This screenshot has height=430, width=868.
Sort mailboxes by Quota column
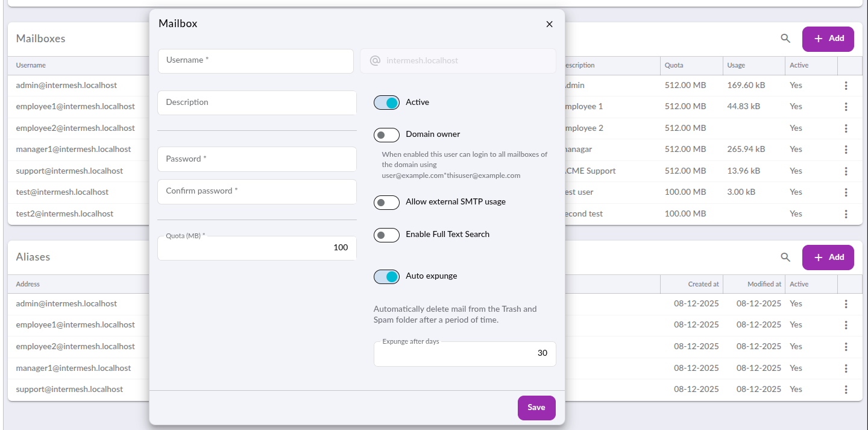coord(691,65)
